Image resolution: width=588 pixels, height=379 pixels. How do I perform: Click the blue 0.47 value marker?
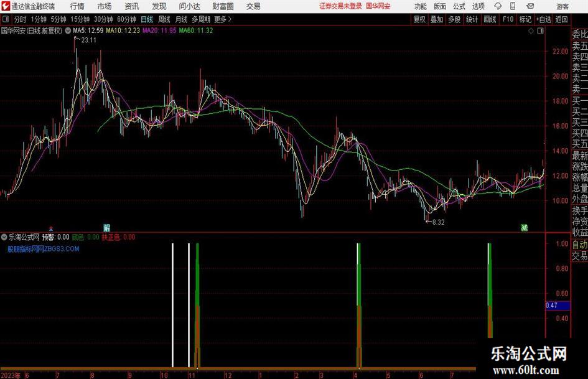pos(558,306)
